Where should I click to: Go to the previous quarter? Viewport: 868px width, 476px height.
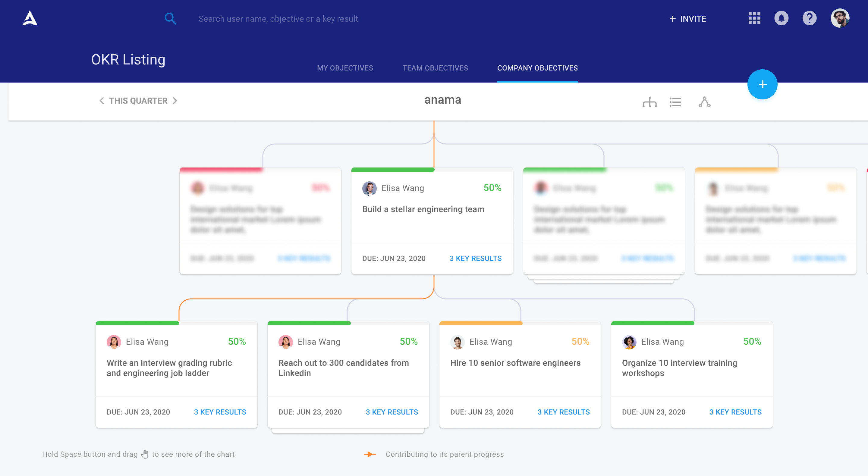pos(102,101)
